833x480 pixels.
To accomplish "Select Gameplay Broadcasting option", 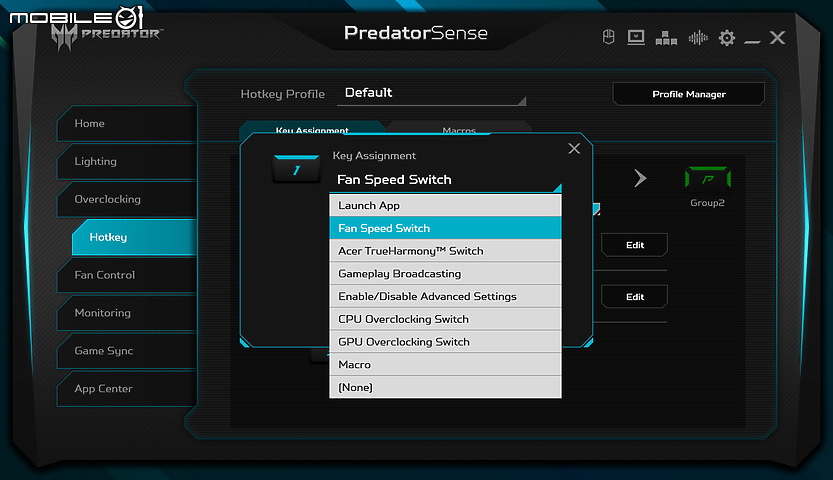I will pyautogui.click(x=445, y=274).
